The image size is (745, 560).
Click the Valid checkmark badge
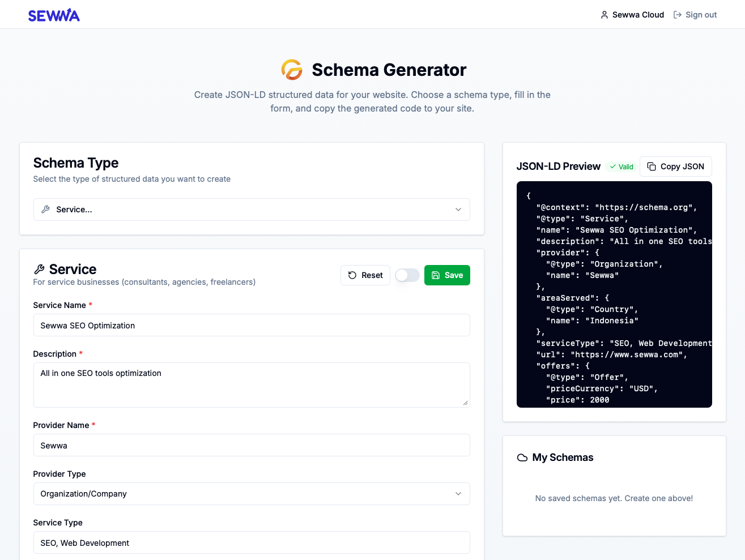point(621,166)
